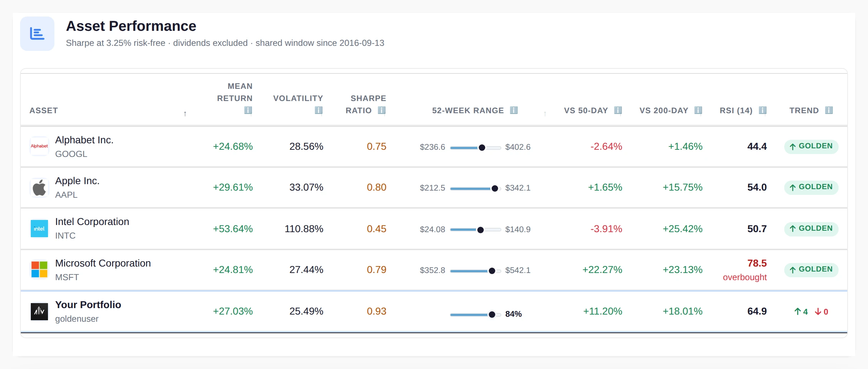Open Trend info icon
This screenshot has width=868, height=369.
[829, 110]
